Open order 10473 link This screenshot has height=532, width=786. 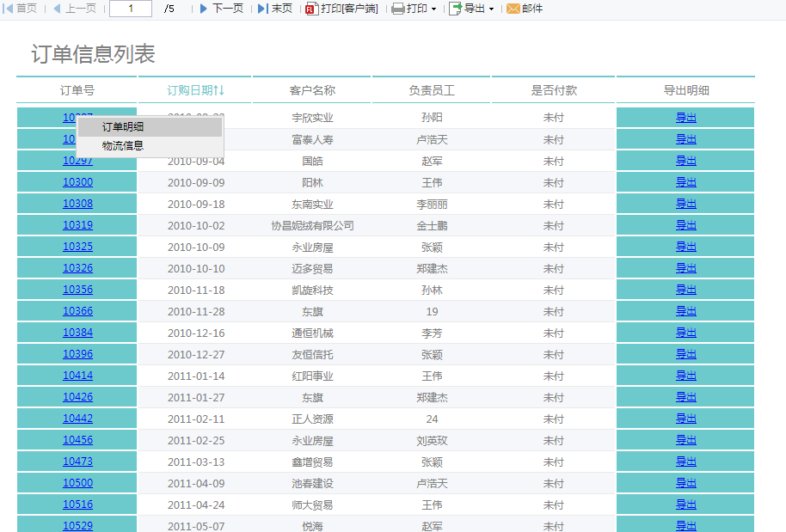pos(77,462)
